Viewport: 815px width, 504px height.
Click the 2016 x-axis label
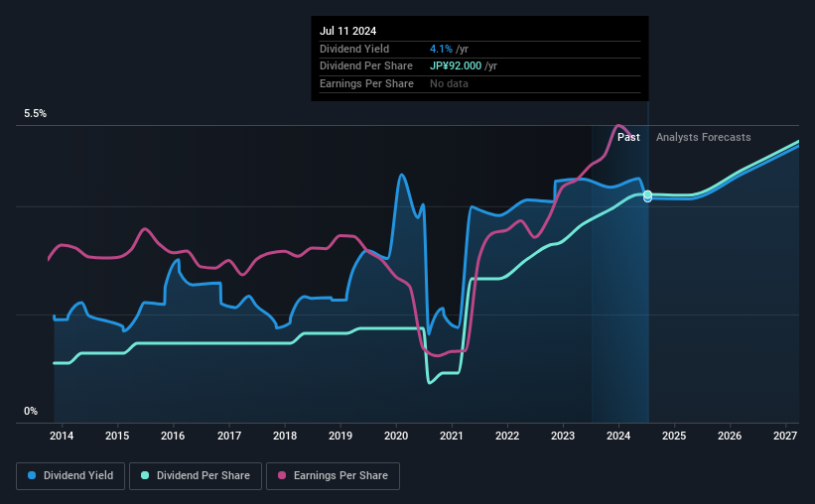[173, 436]
